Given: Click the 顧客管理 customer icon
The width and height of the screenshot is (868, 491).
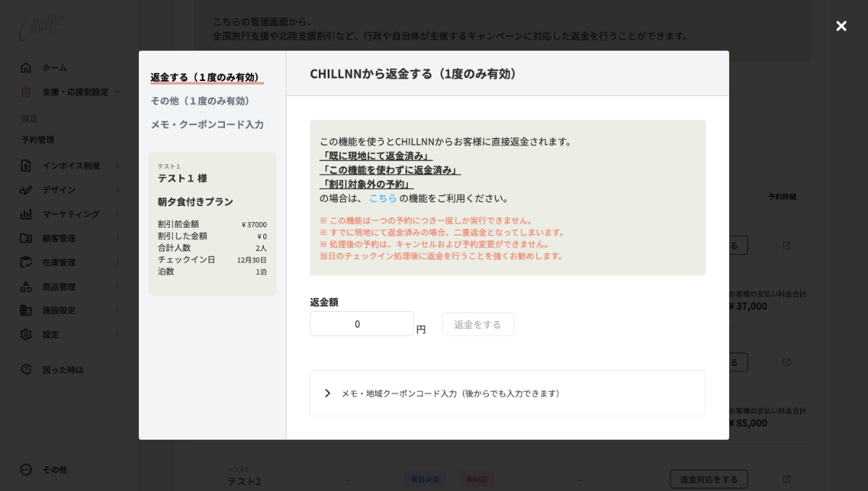Looking at the screenshot, I should 26,238.
